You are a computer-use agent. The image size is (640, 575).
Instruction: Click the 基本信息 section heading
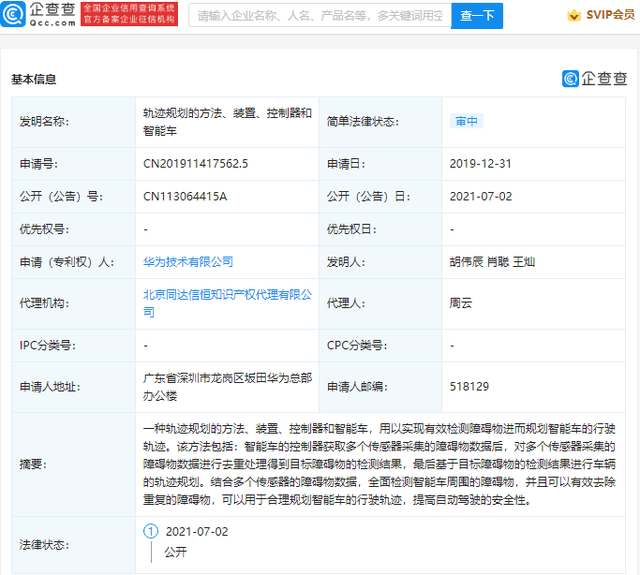[x=33, y=79]
